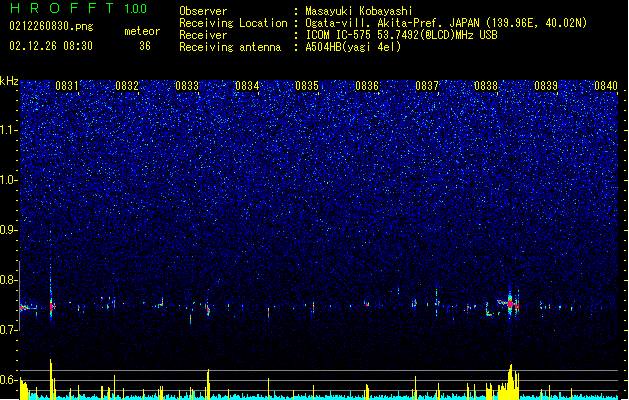Click the 0837 time marker
This screenshot has width=629, height=400.
point(427,86)
